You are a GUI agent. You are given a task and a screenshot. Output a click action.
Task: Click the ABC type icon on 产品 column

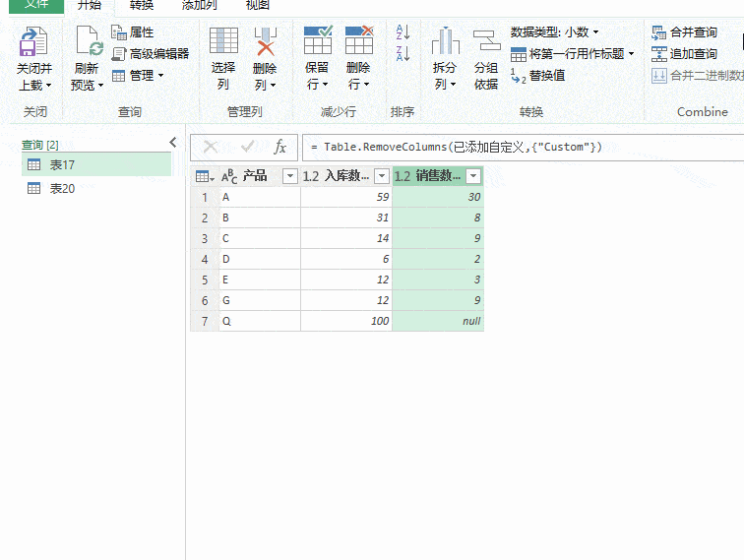pyautogui.click(x=229, y=176)
